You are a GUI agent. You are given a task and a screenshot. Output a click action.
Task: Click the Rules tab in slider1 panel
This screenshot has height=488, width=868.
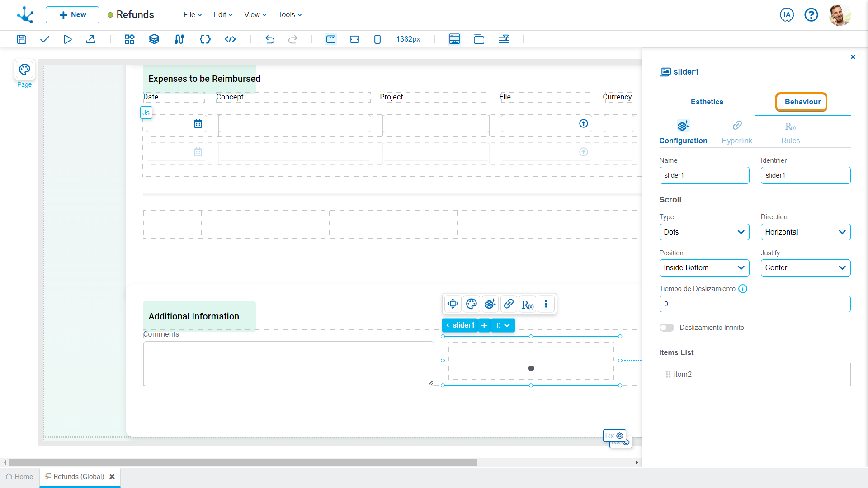pos(791,131)
